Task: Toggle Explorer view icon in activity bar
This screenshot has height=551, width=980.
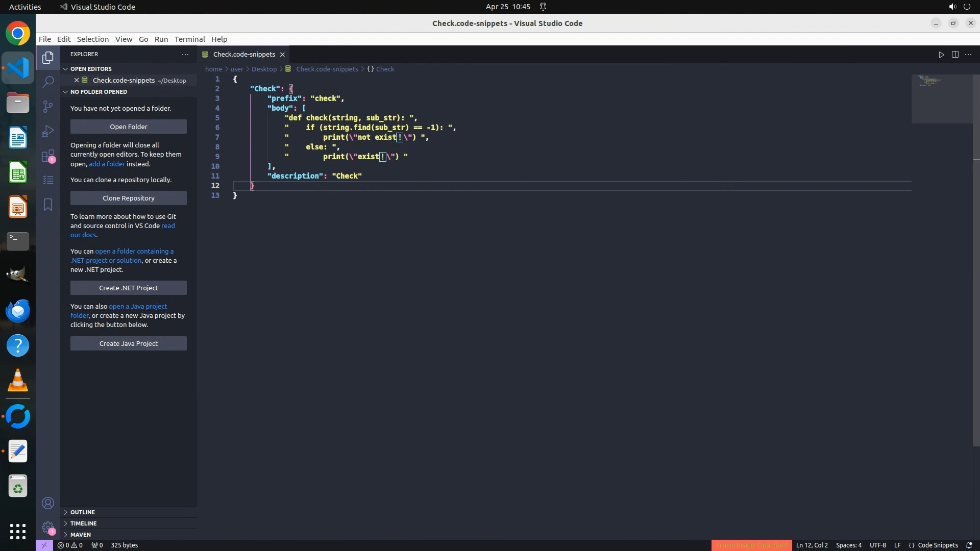Action: pos(48,58)
